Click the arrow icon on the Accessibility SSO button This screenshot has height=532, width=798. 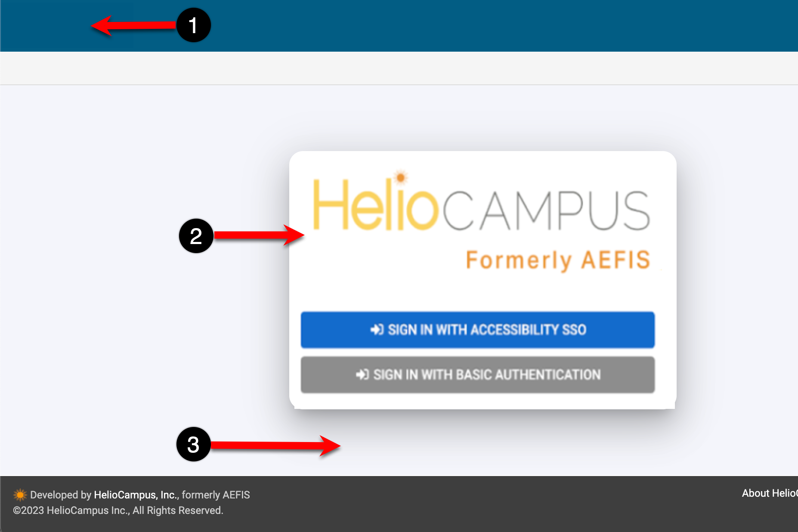377,330
